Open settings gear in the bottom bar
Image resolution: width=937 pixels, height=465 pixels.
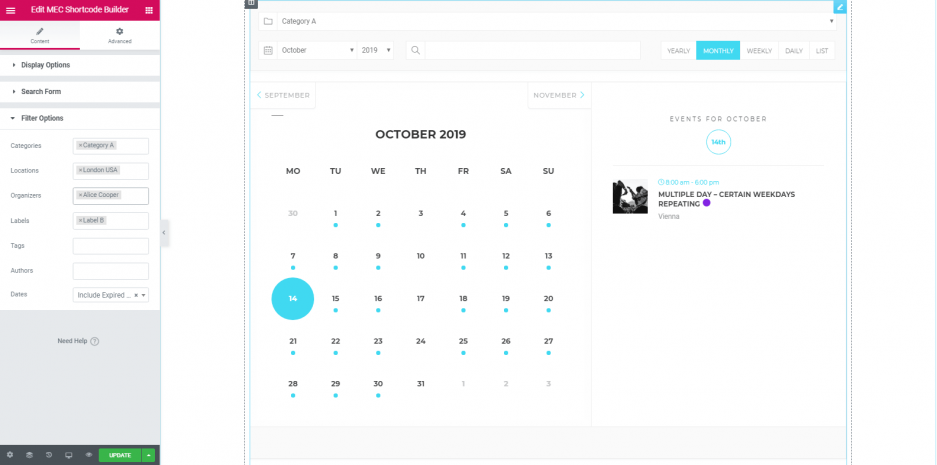pyautogui.click(x=10, y=455)
